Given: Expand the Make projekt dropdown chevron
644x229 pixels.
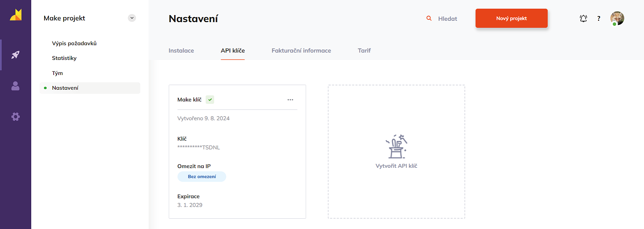Looking at the screenshot, I should [x=132, y=18].
